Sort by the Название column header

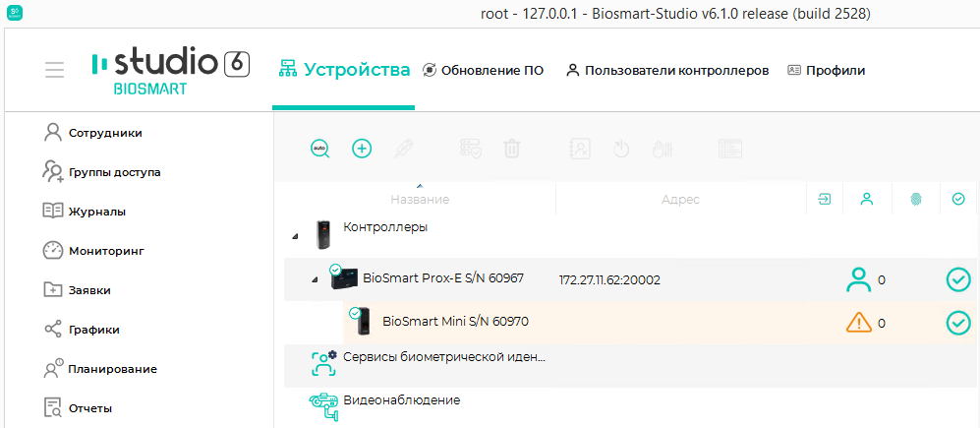tap(420, 199)
